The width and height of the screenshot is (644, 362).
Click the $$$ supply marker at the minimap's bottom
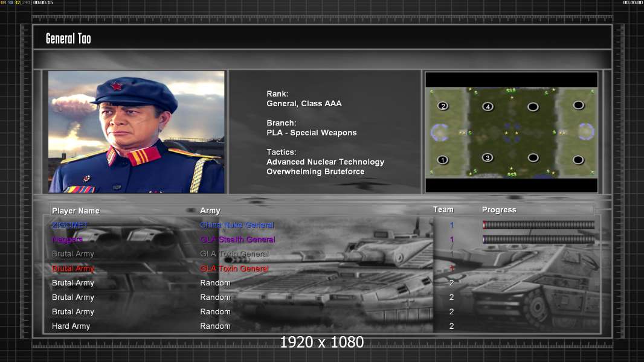(x=512, y=174)
